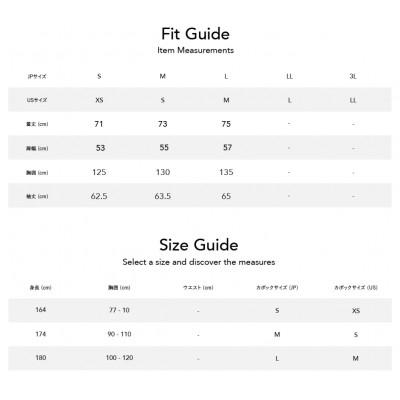The width and height of the screenshot is (400, 400).
Task: Click the length value 75
Action: click(226, 124)
